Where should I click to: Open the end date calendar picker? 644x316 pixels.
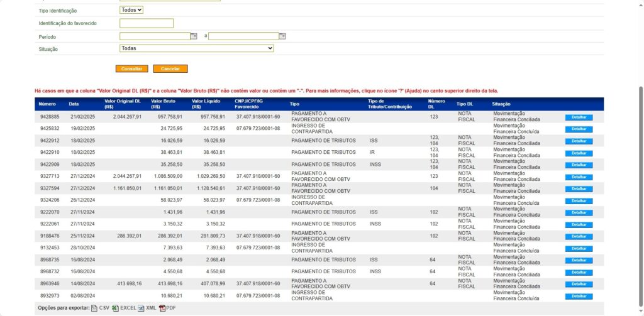282,36
